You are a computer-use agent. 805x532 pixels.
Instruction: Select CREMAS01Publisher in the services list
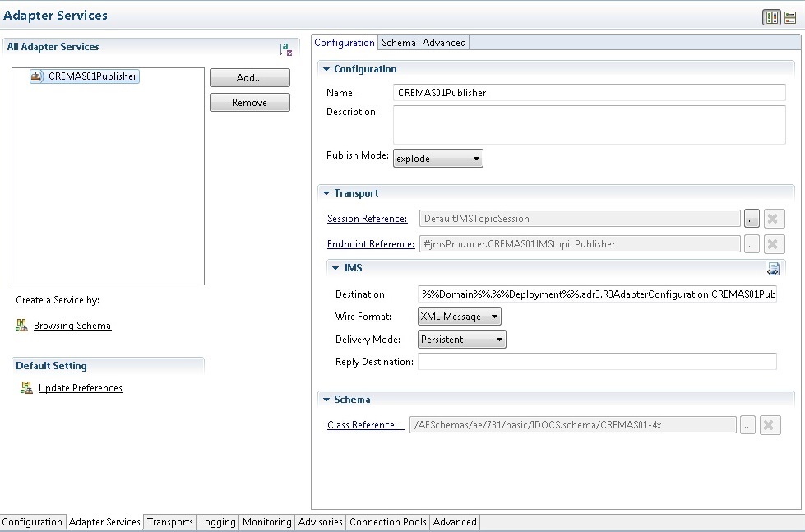pos(92,76)
